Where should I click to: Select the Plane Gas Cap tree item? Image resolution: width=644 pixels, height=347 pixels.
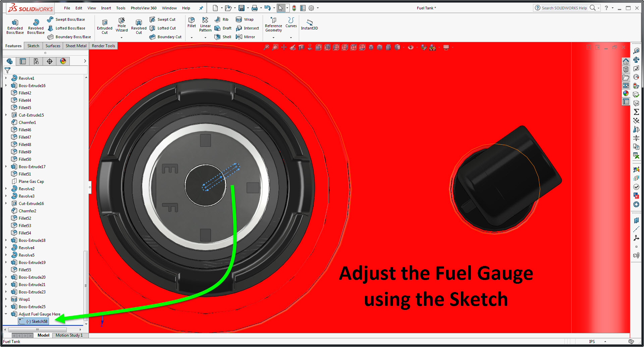[28, 181]
